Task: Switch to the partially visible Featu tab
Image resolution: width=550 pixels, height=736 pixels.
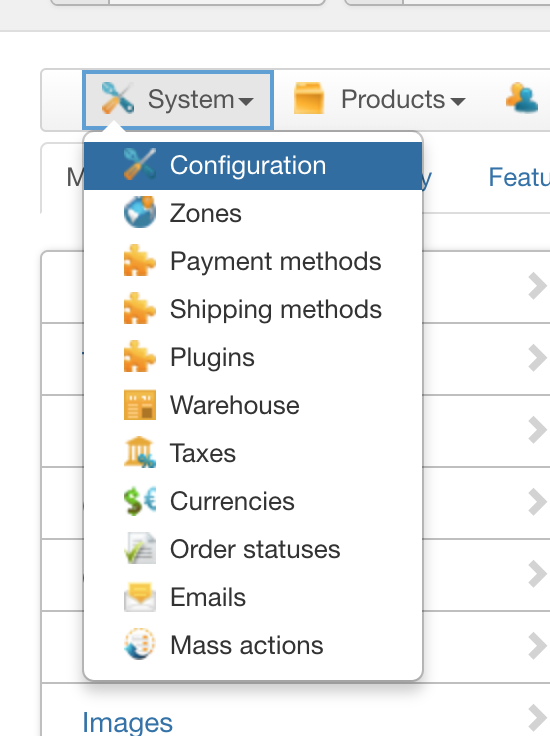Action: click(x=519, y=177)
